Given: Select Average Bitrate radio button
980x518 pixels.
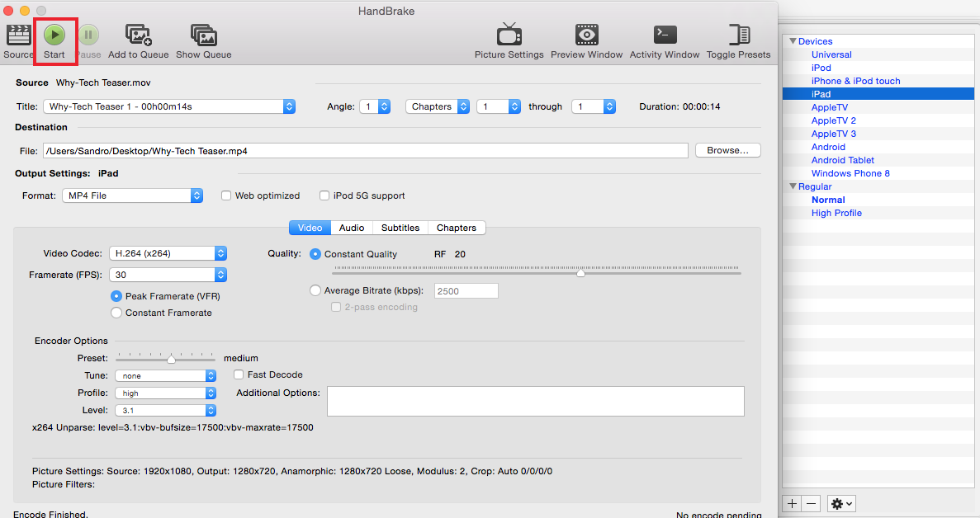Looking at the screenshot, I should click(315, 290).
